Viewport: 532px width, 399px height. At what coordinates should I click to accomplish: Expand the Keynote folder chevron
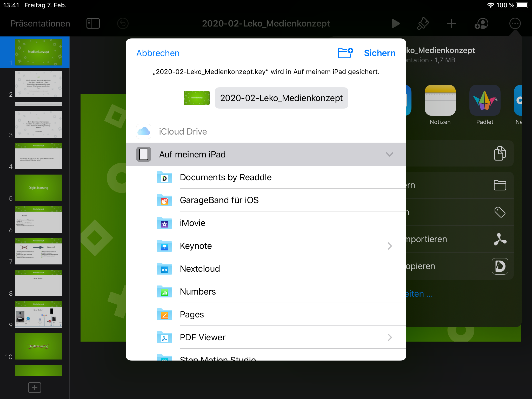point(390,246)
